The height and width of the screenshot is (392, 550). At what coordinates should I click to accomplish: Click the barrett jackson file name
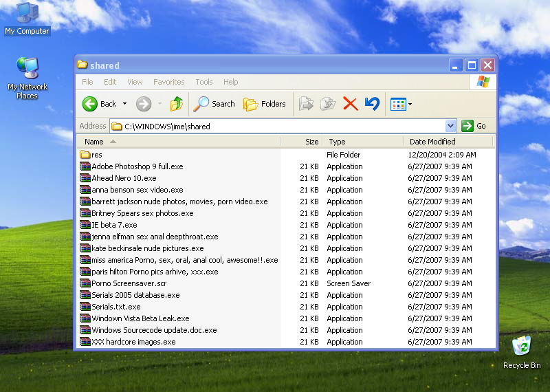click(179, 202)
